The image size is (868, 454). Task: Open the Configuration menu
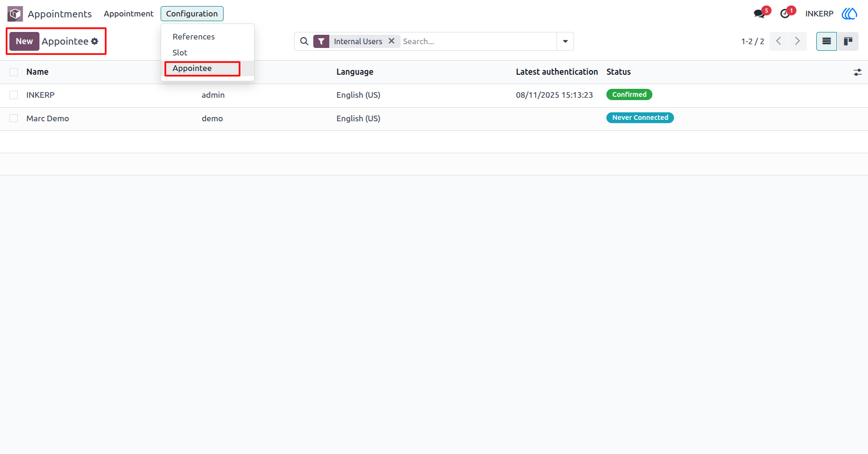coord(192,14)
